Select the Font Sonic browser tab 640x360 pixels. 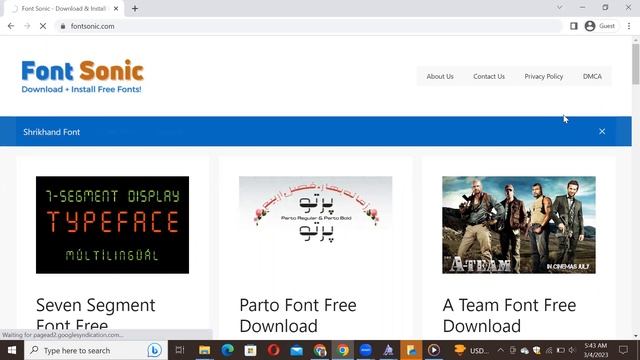point(64,9)
